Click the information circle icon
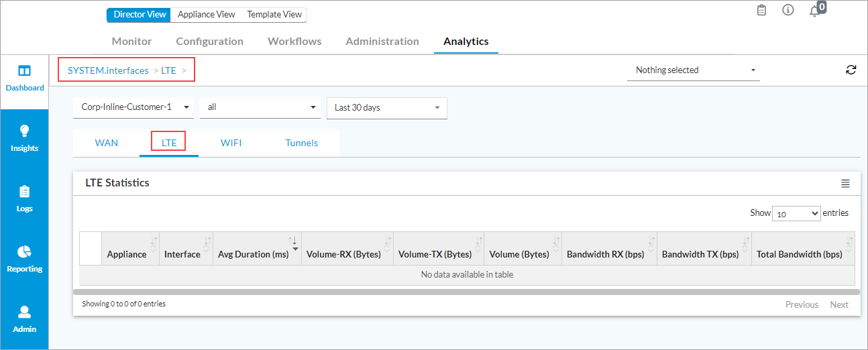The height and width of the screenshot is (350, 868). tap(788, 10)
